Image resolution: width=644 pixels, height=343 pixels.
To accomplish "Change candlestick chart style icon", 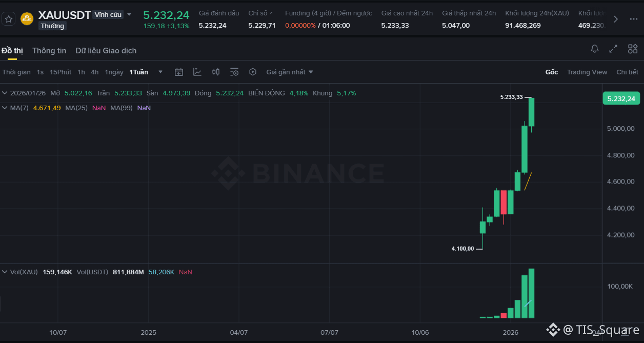I will (x=216, y=72).
